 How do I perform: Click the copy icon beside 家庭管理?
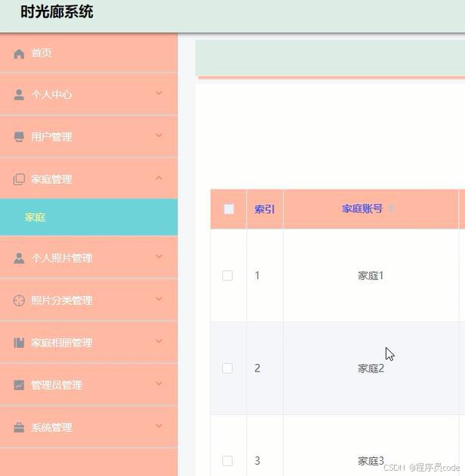tap(19, 179)
